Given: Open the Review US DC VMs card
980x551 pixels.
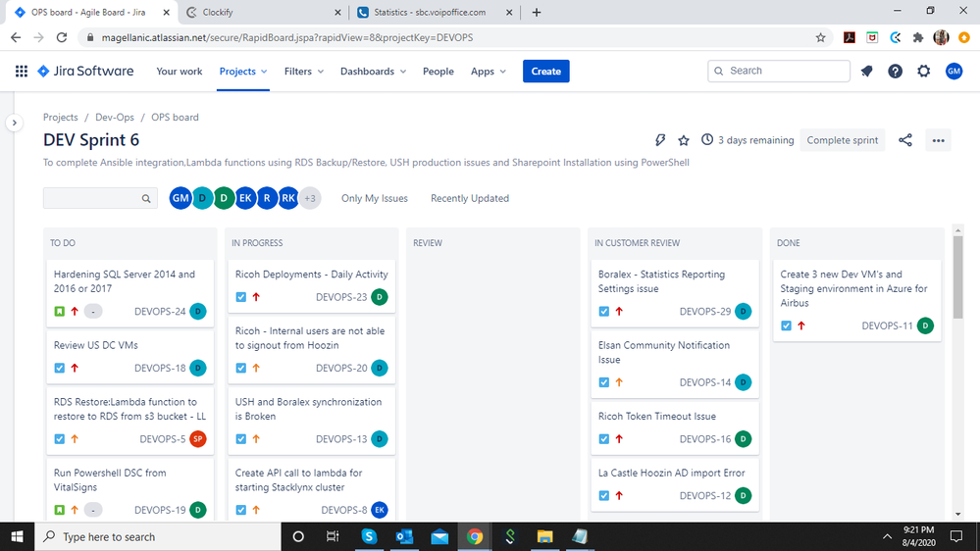Looking at the screenshot, I should click(x=130, y=357).
